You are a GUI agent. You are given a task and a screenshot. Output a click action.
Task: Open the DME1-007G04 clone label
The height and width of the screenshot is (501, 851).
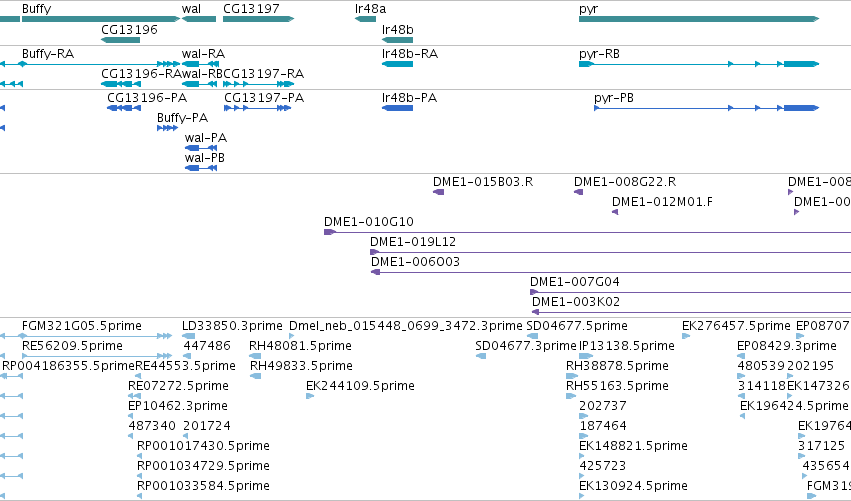tap(575, 282)
